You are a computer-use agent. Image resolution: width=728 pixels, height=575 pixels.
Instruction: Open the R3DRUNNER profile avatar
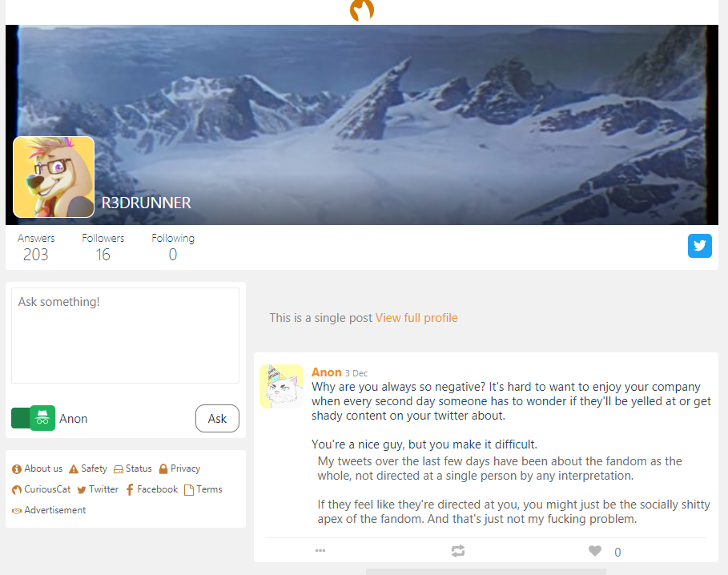[x=54, y=177]
